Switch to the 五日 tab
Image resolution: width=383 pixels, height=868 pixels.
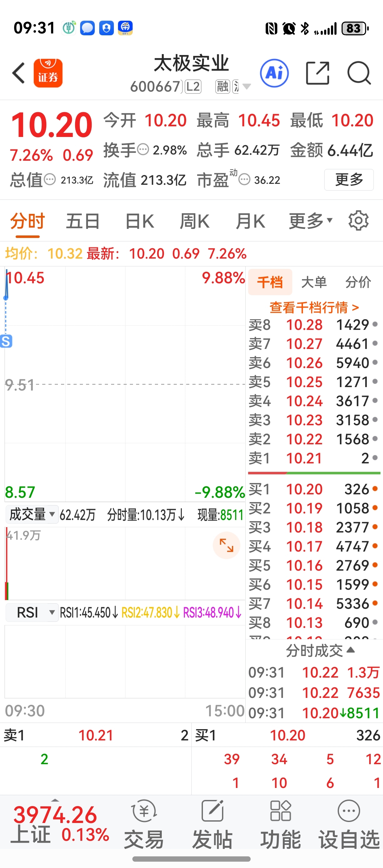pyautogui.click(x=83, y=221)
